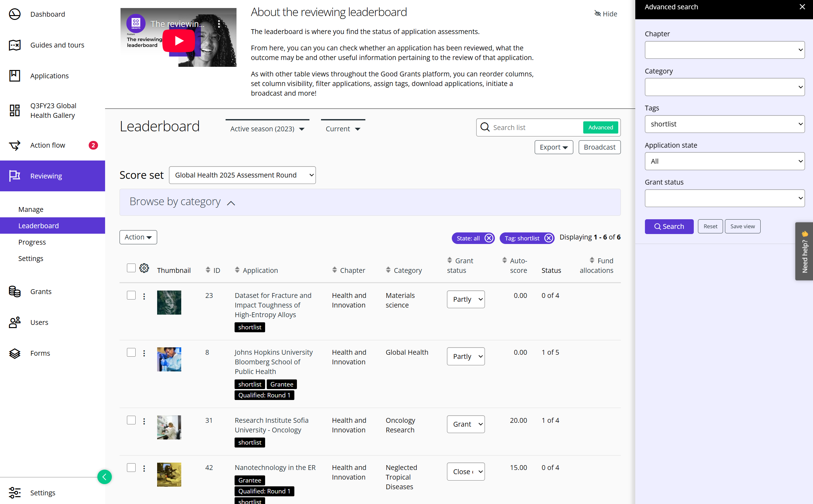Click the Broadcast button
Image resolution: width=813 pixels, height=504 pixels.
pos(599,147)
